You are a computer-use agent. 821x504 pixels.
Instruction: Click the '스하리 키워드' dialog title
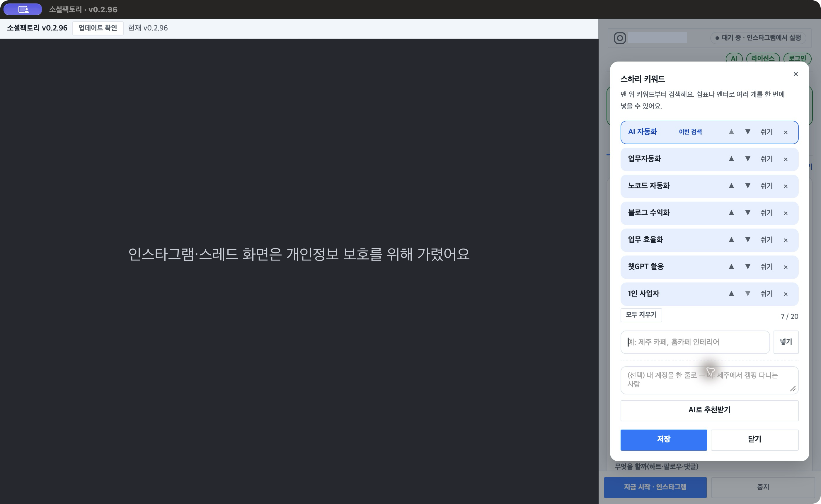642,79
